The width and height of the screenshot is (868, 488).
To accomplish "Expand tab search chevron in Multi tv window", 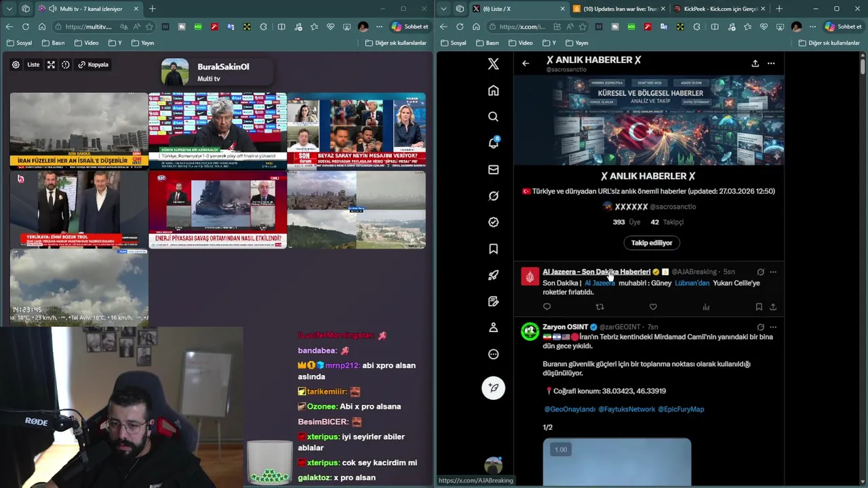I will (x=9, y=9).
